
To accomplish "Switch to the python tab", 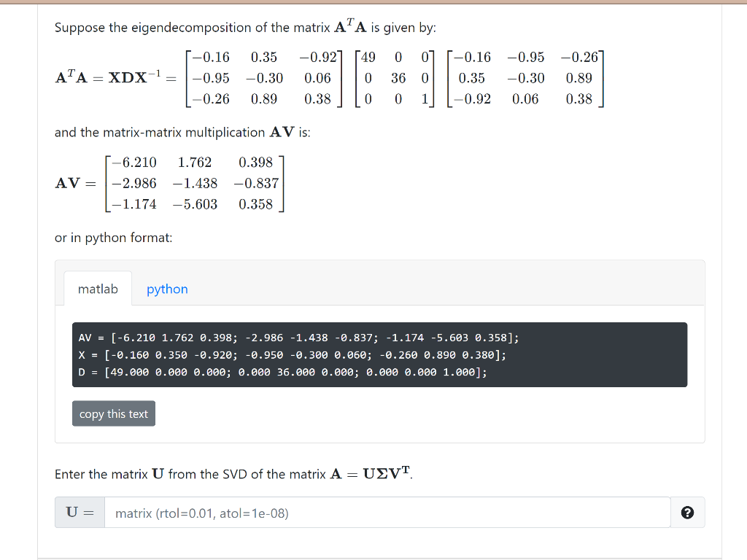I will [x=167, y=289].
